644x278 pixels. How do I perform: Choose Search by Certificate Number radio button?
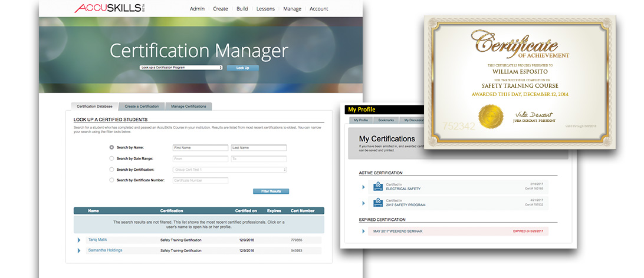coord(112,180)
